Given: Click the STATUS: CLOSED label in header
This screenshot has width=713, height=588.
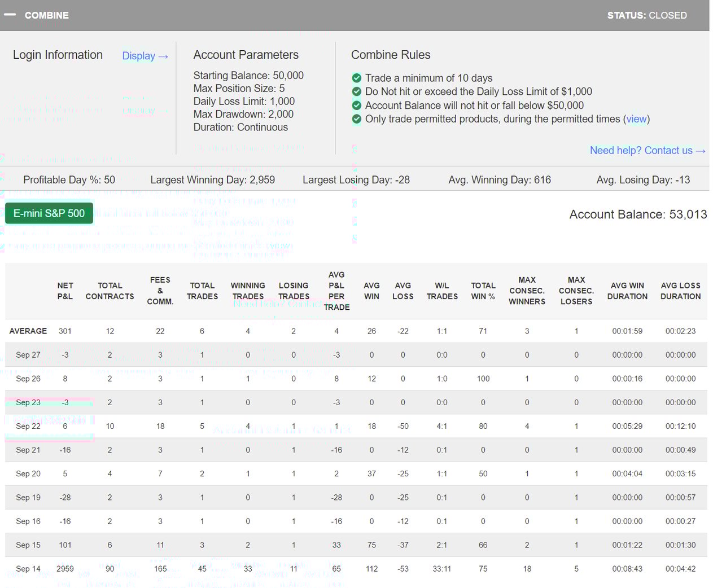Looking at the screenshot, I should [x=646, y=15].
